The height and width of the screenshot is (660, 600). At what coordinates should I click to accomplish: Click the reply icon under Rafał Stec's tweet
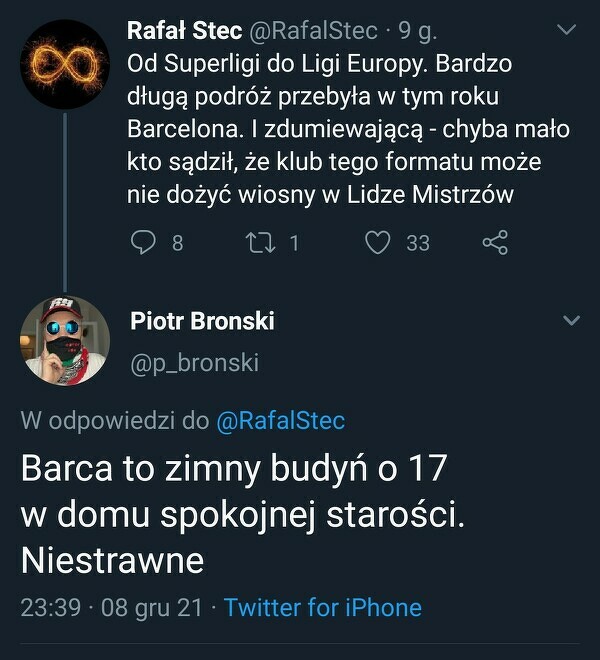tap(145, 242)
